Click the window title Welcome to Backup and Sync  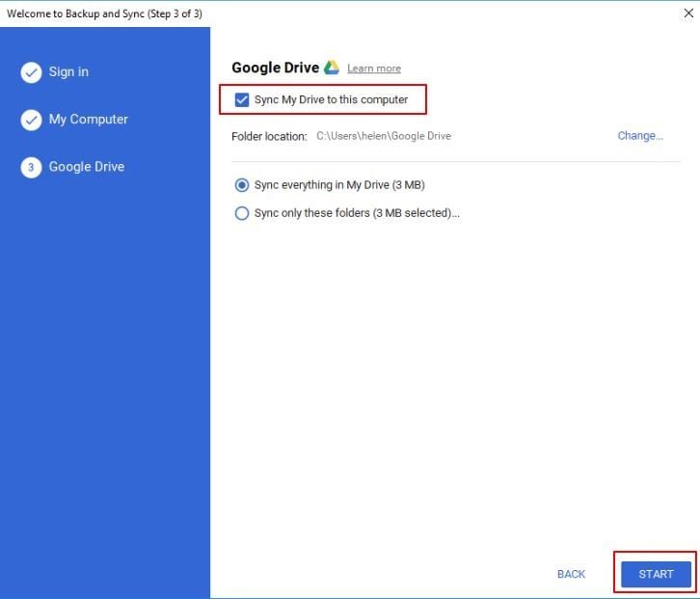[104, 14]
